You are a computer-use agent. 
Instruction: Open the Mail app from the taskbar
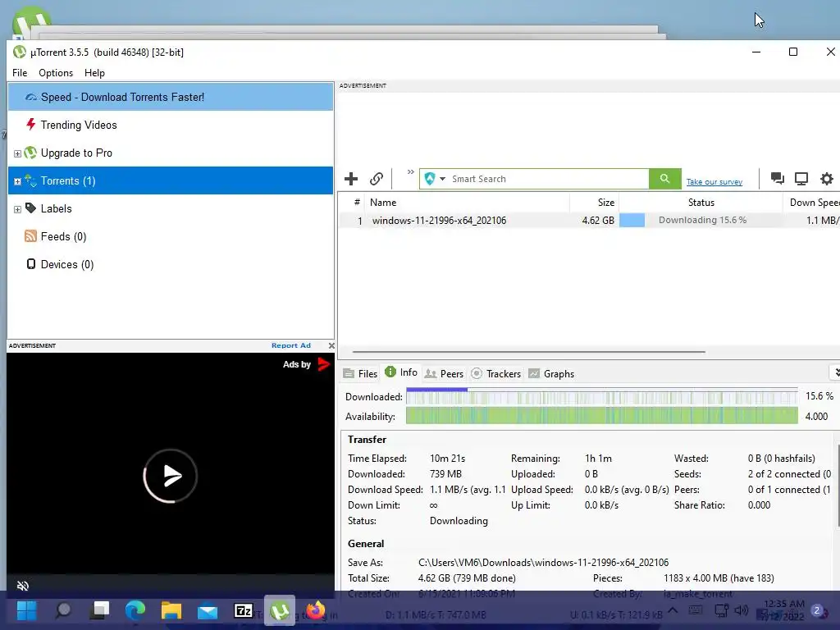pos(208,610)
